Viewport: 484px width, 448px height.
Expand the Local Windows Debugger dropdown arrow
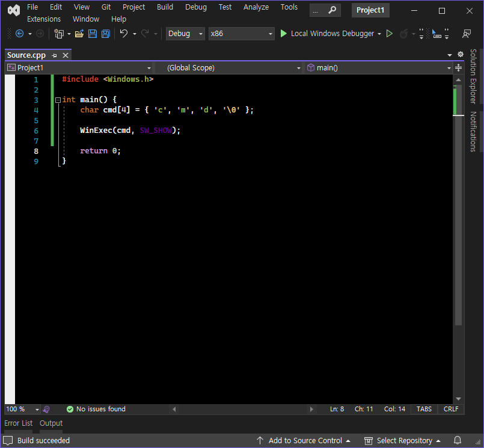pos(379,34)
